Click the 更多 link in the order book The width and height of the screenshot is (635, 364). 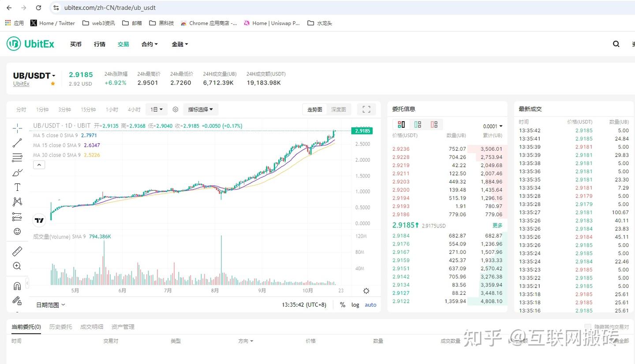pyautogui.click(x=497, y=225)
